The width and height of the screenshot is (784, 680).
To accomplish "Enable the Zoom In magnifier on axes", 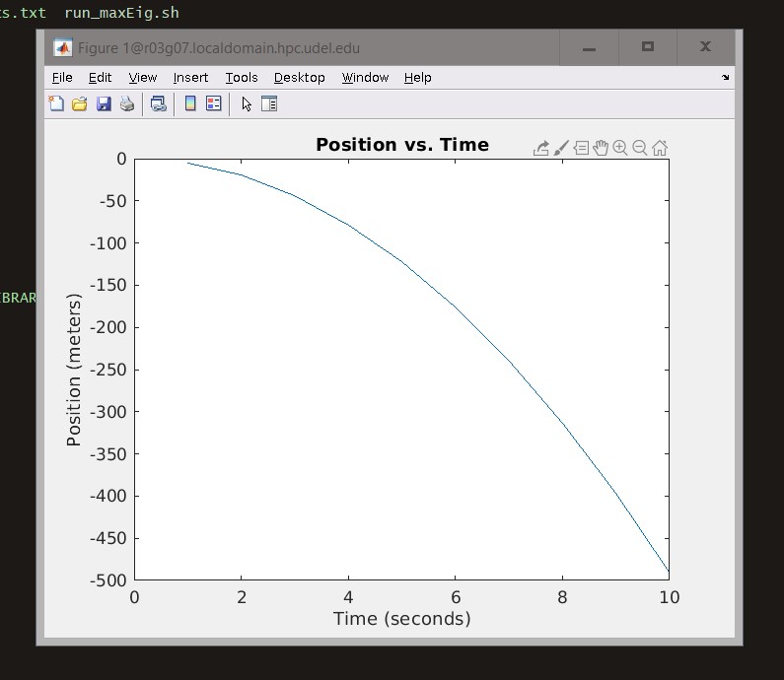I will point(620,148).
